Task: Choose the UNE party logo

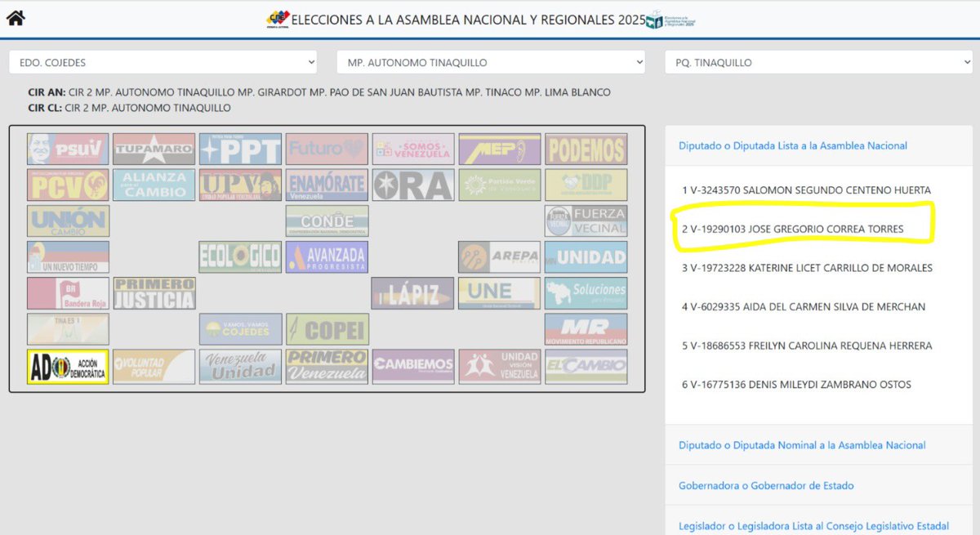Action: click(500, 293)
